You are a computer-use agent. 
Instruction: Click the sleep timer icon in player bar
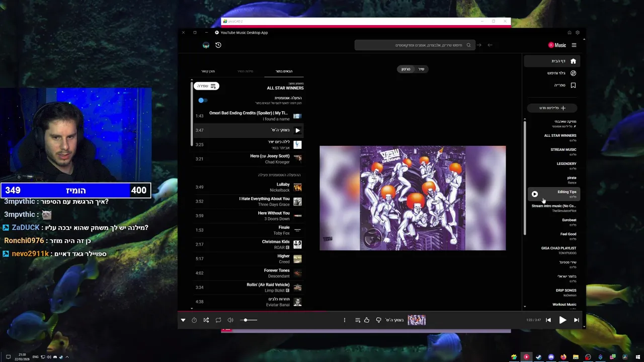[x=194, y=320]
